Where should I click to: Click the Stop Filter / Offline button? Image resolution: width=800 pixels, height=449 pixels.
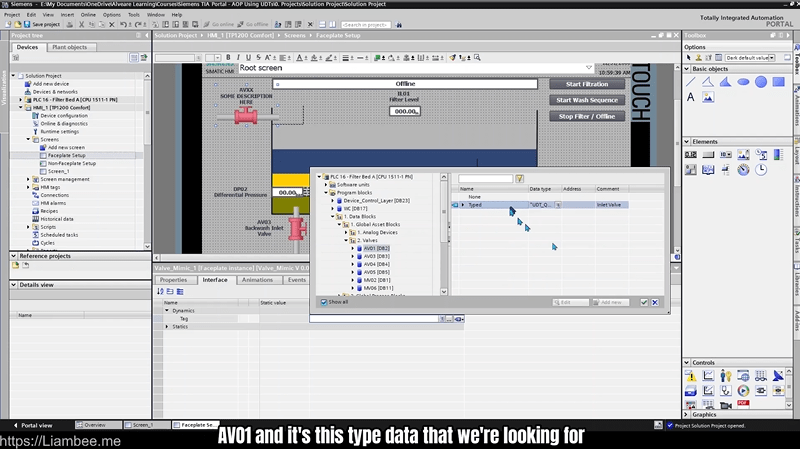tap(588, 116)
